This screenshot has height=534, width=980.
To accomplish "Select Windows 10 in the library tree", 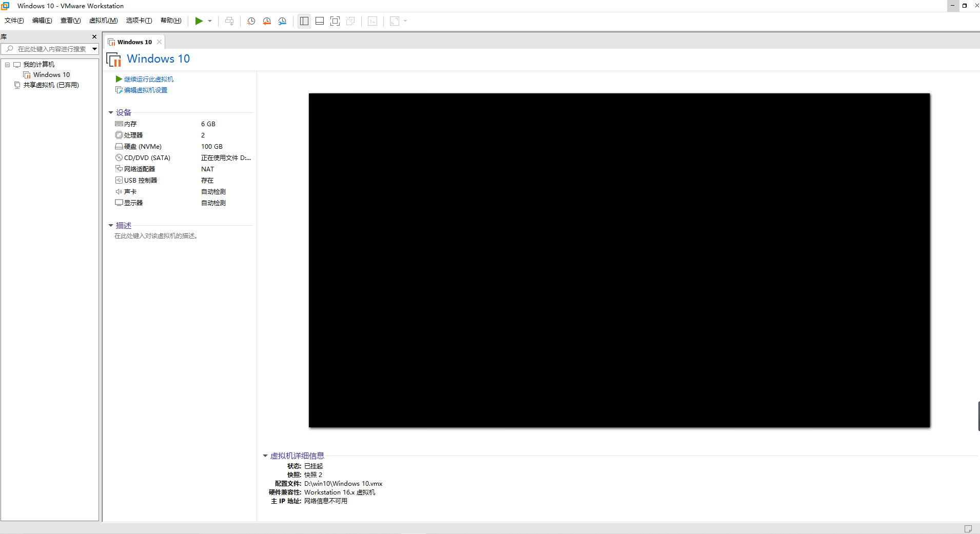I will 51,75.
